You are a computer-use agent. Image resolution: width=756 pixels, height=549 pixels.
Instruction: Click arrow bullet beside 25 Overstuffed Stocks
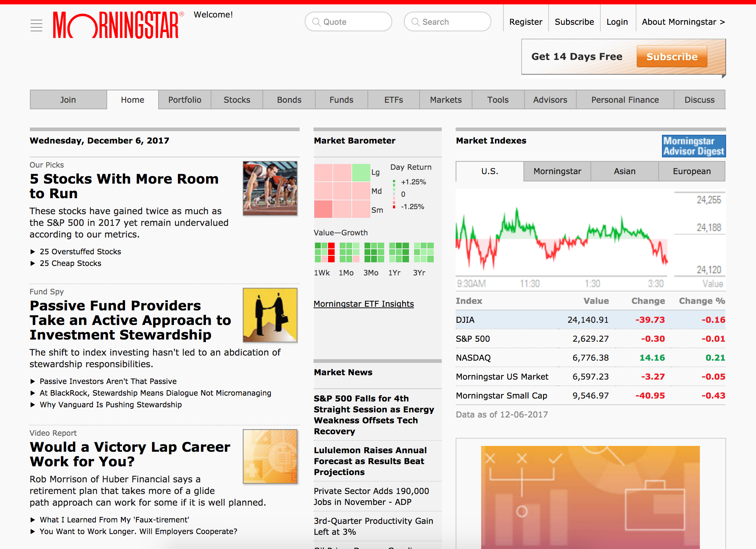point(32,252)
